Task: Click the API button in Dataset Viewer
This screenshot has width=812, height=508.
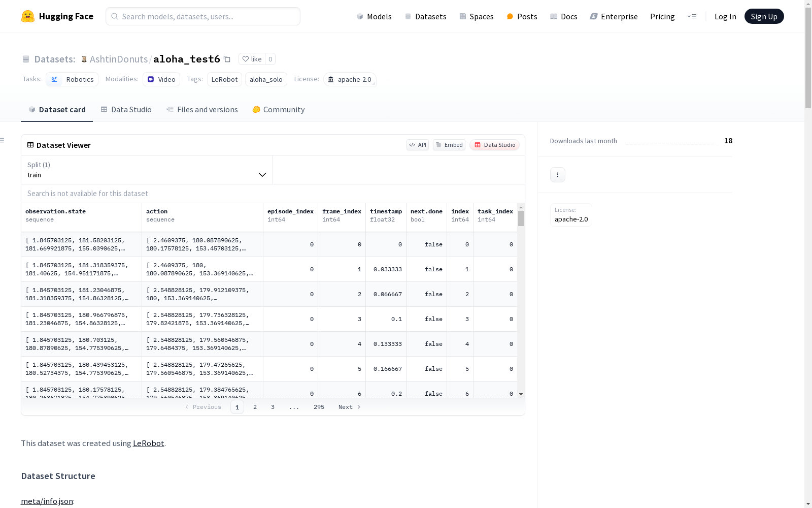Action: click(x=418, y=145)
